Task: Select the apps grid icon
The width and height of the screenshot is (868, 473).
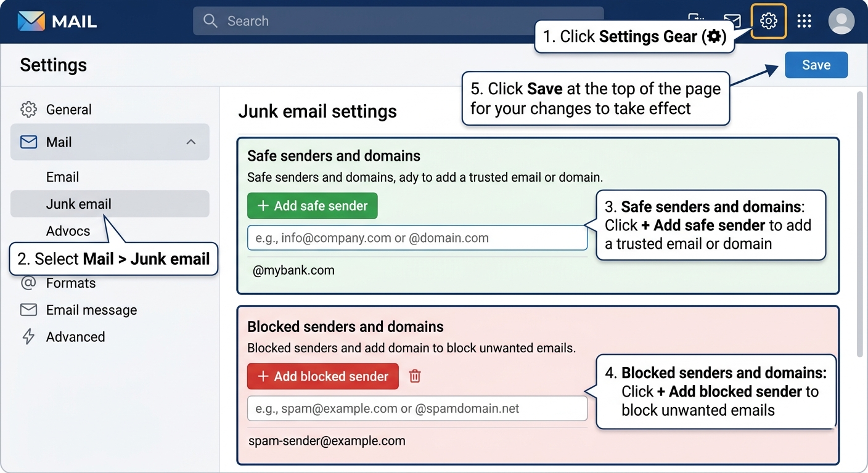Action: pos(804,20)
